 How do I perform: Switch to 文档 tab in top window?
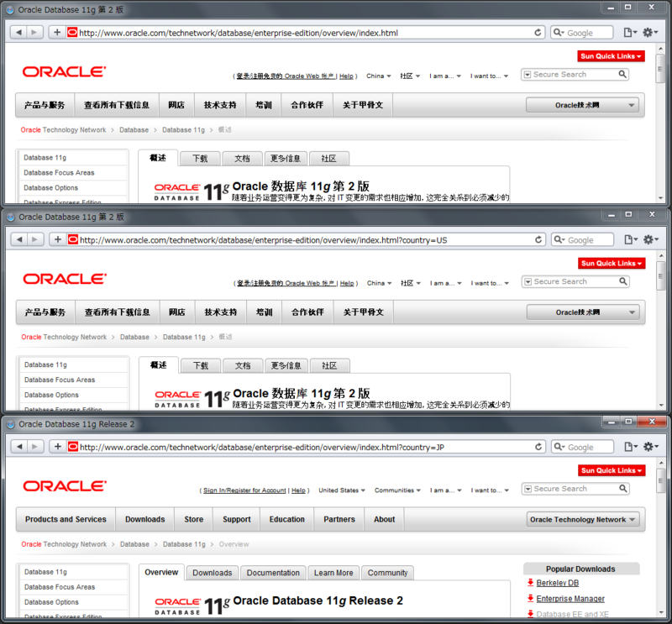(242, 159)
